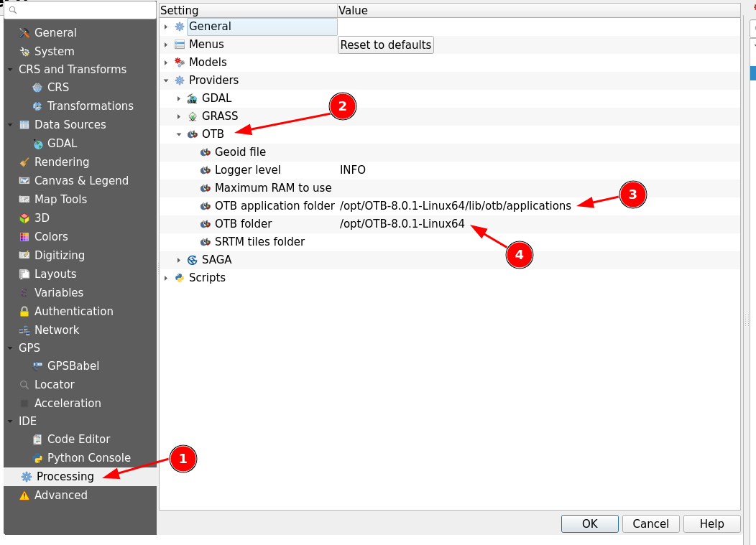Image resolution: width=756 pixels, height=545 pixels.
Task: Click the Code Editor icon
Action: [37, 439]
